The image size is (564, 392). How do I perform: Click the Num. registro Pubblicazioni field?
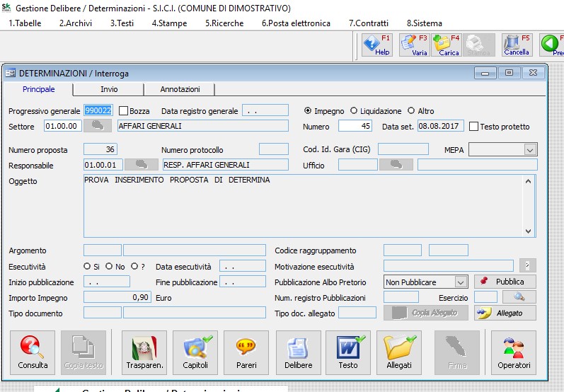coord(401,297)
